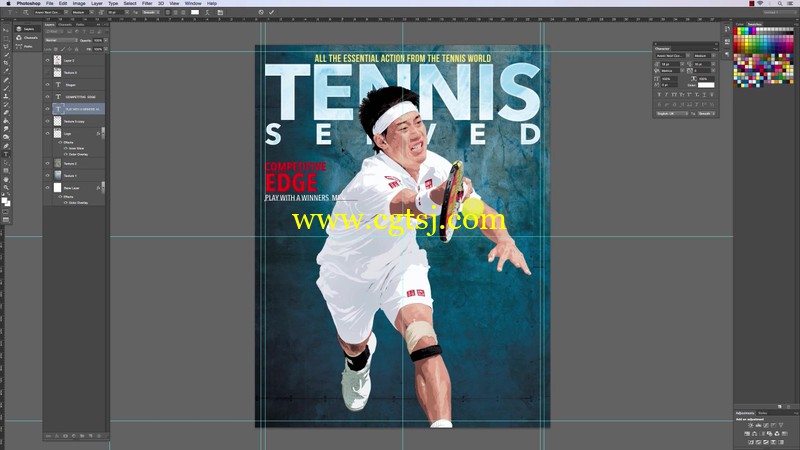Select the Move tool in the toolbar

pyautogui.click(x=6, y=30)
